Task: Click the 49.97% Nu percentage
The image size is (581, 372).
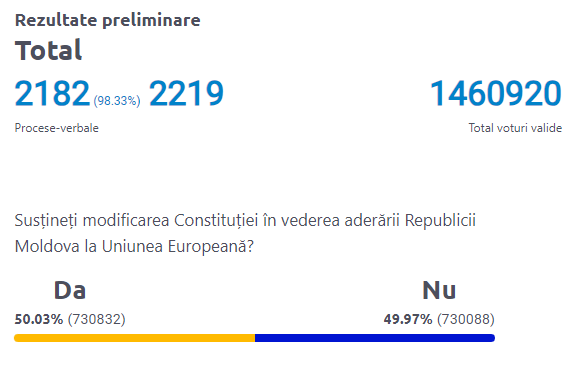Action: [x=408, y=319]
